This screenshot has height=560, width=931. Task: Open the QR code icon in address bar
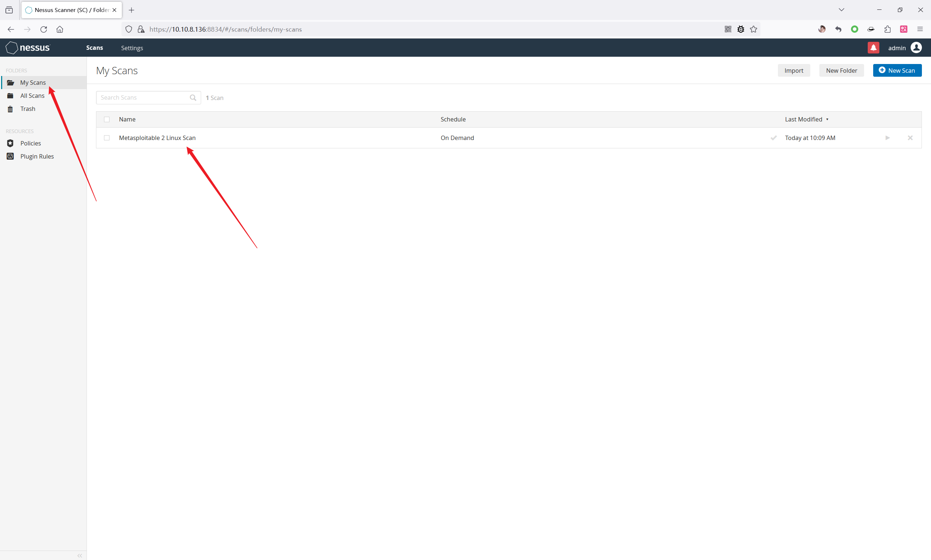(x=728, y=29)
